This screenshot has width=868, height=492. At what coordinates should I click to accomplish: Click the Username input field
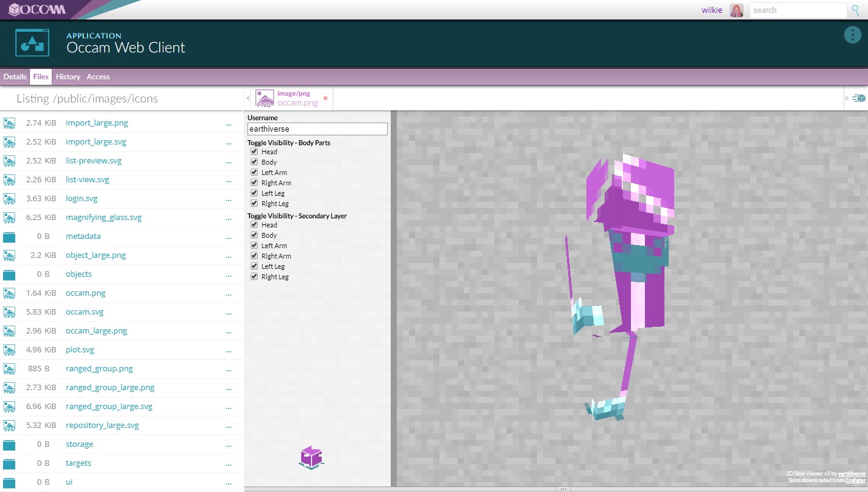pos(317,129)
